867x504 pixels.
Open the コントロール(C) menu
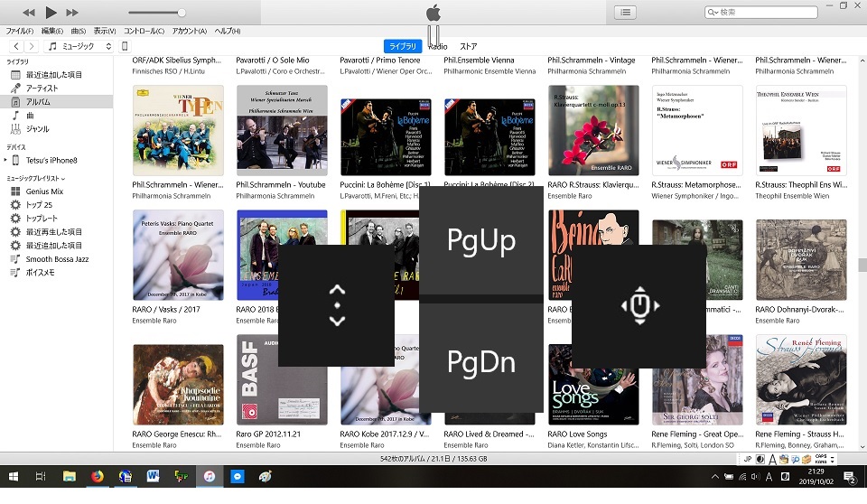[144, 31]
